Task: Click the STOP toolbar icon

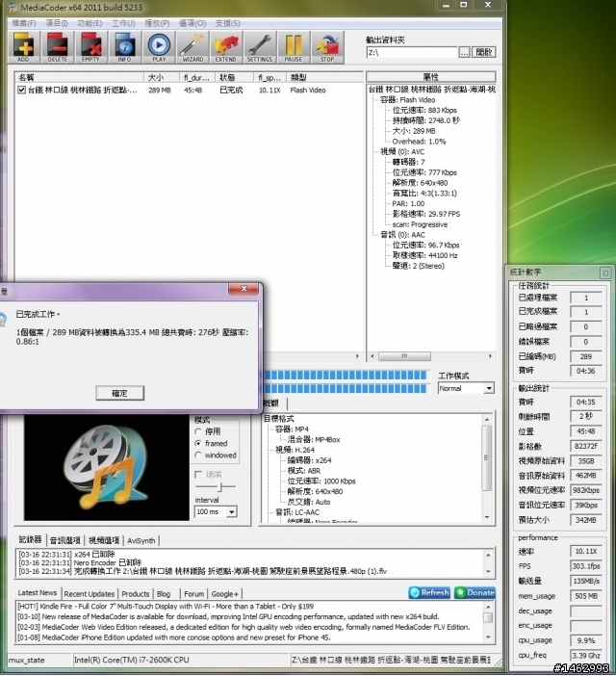Action: [x=327, y=45]
